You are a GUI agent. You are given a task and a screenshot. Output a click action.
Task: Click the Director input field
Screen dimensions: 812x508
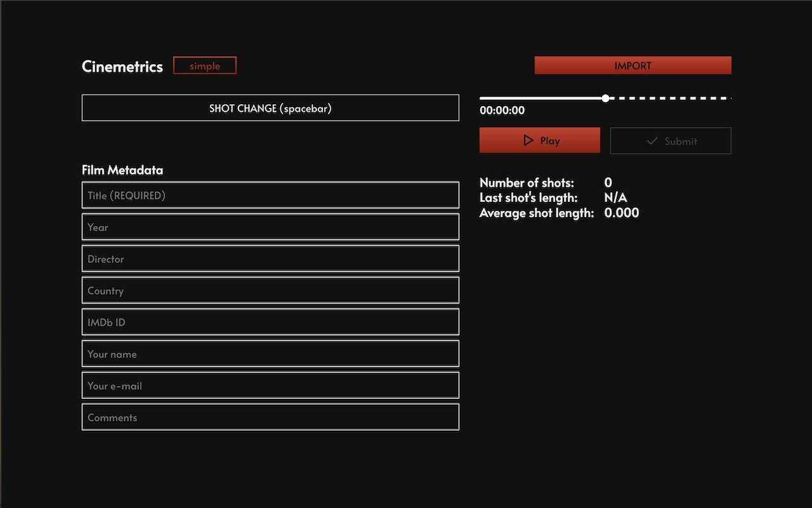(x=270, y=258)
